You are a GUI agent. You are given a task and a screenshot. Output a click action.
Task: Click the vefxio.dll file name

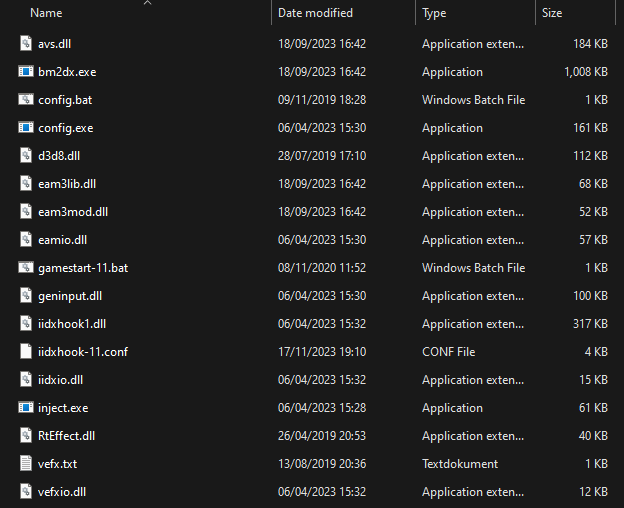point(64,492)
